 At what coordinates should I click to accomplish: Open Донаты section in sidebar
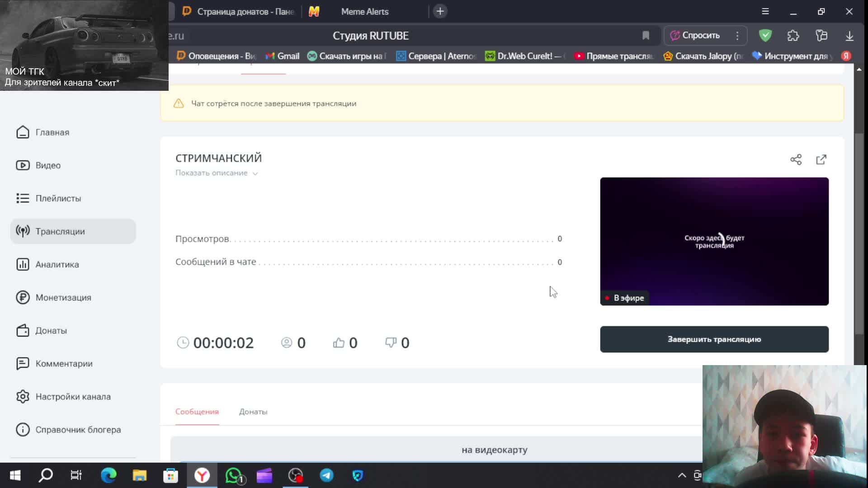51,331
